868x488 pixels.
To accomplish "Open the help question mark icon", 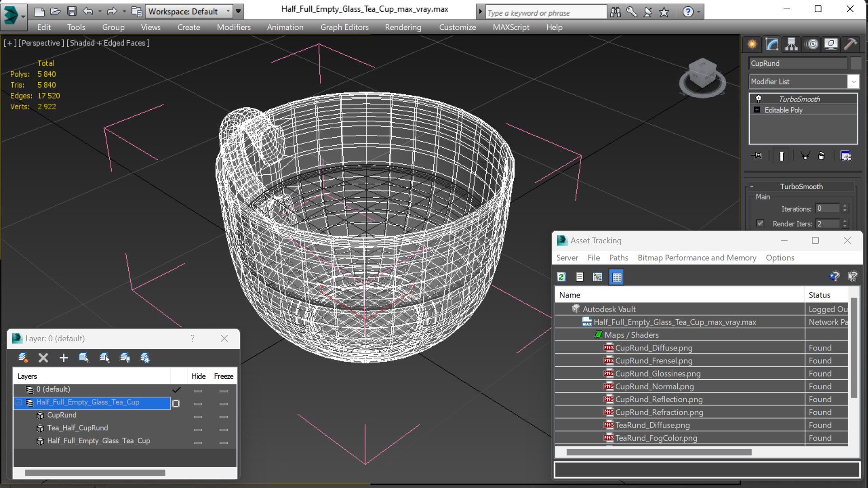I will point(688,12).
